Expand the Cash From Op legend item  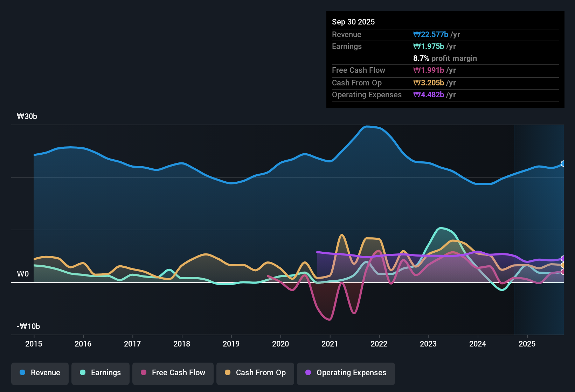(255, 373)
